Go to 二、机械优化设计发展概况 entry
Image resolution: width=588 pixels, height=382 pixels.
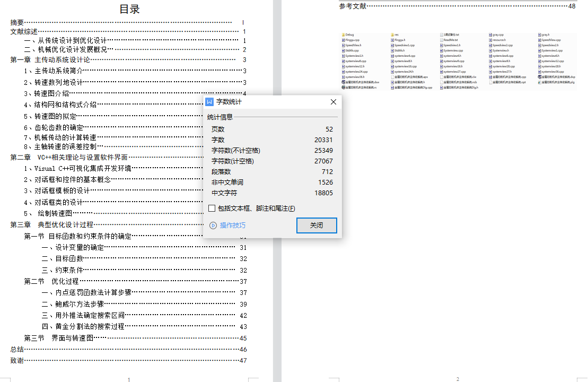click(135, 49)
